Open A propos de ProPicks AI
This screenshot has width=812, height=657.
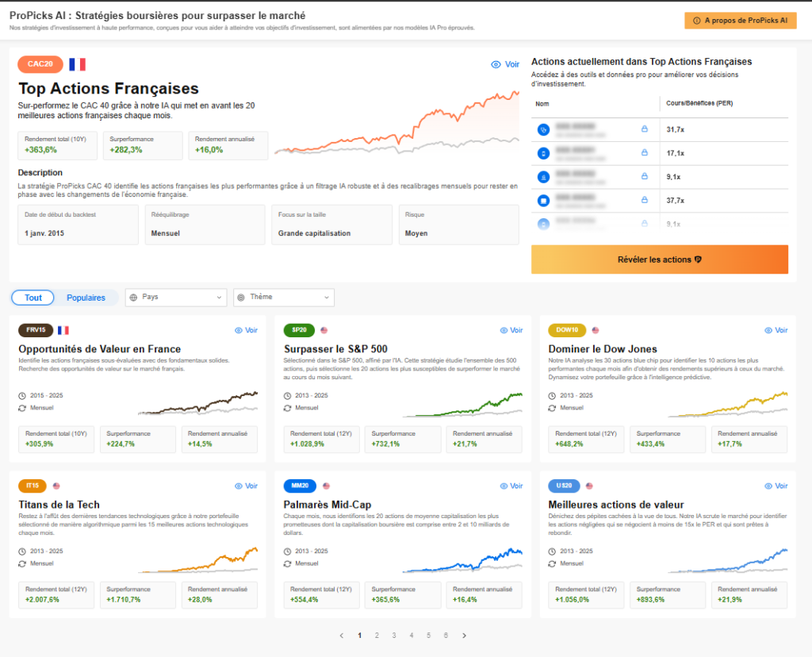[x=740, y=21]
